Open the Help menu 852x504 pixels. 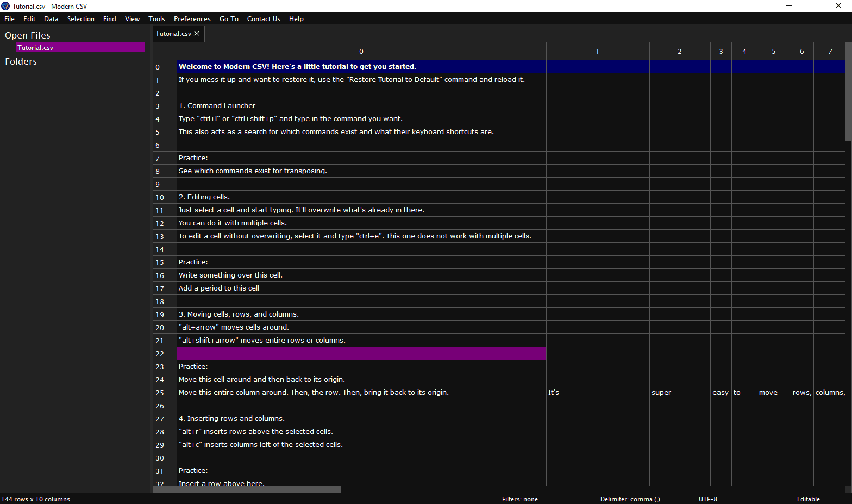click(296, 19)
